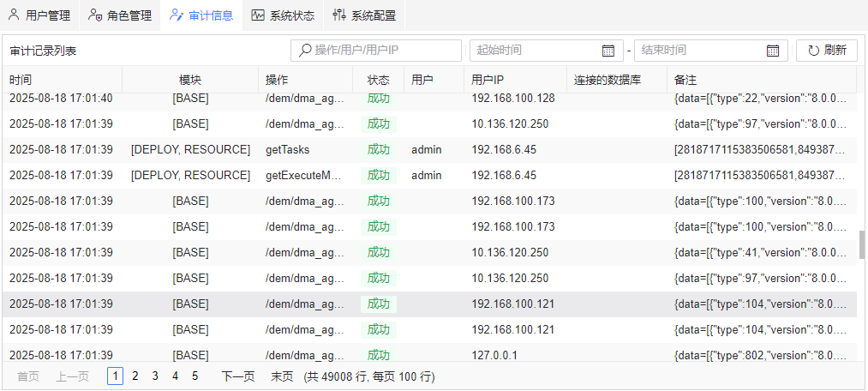
Task: Go to page 5
Action: pyautogui.click(x=195, y=376)
